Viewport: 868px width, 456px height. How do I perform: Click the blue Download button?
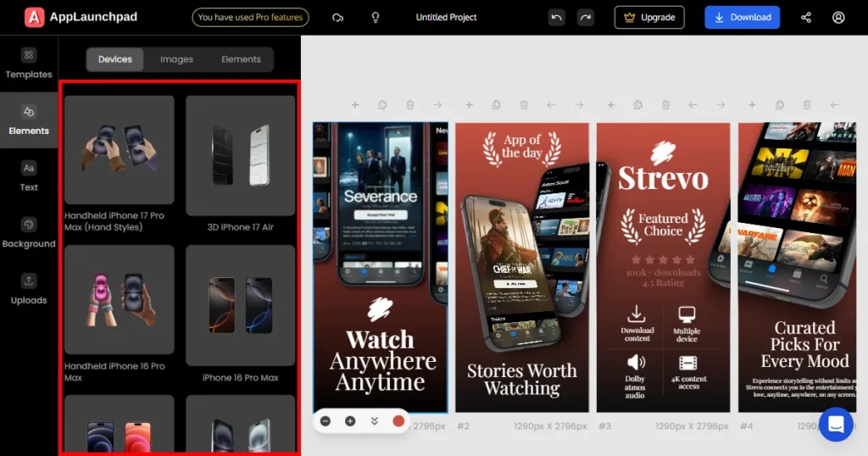(x=742, y=17)
